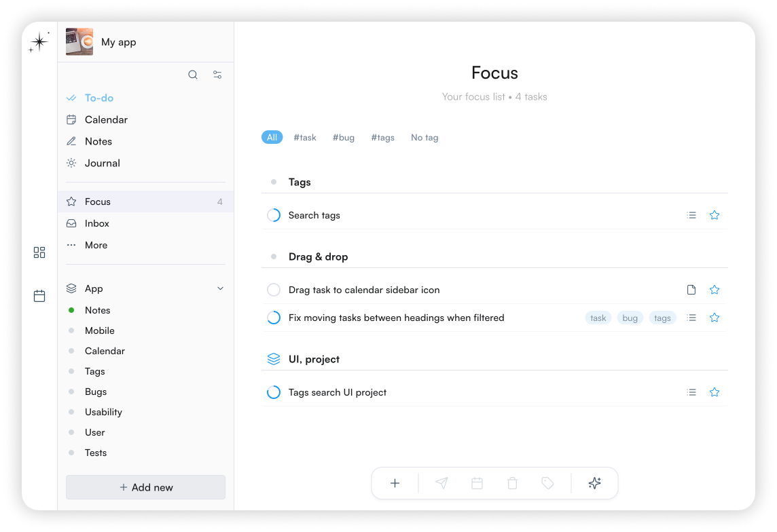Screen dimensions: 777x532
Task: Select the #bug filter tab
Action: (343, 137)
